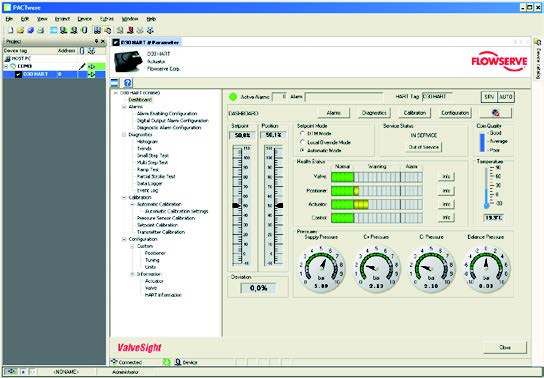Click the yellow add device toolbar icon
Image resolution: width=544 pixels, height=378 pixels.
pos(108,31)
